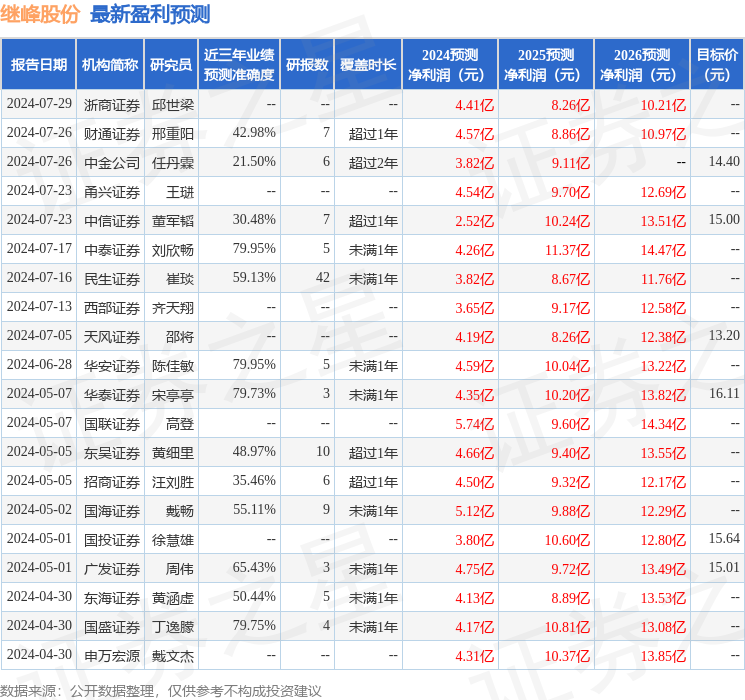This screenshot has height=700, width=745.
Task: Click 民生证券 institution cell
Action: point(112,278)
